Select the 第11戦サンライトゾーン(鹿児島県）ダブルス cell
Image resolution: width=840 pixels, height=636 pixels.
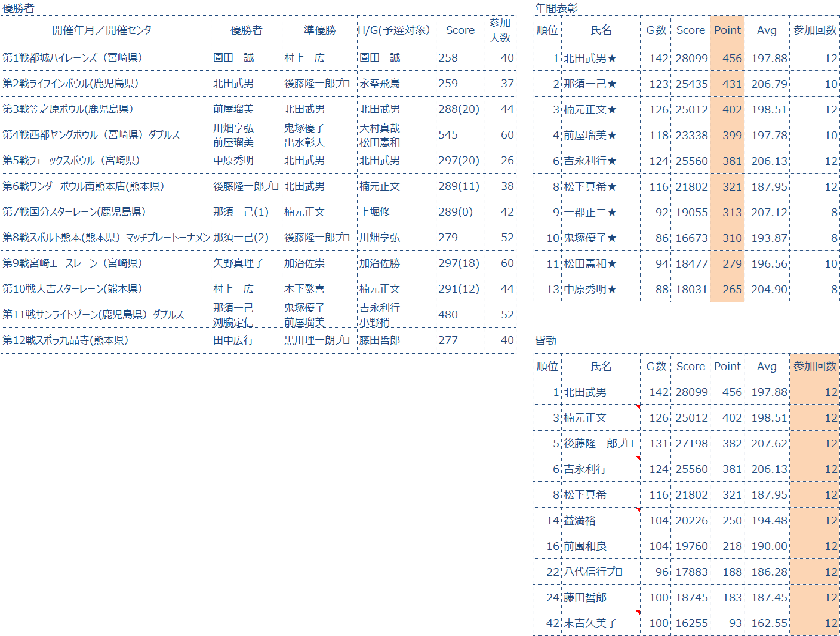click(x=106, y=315)
